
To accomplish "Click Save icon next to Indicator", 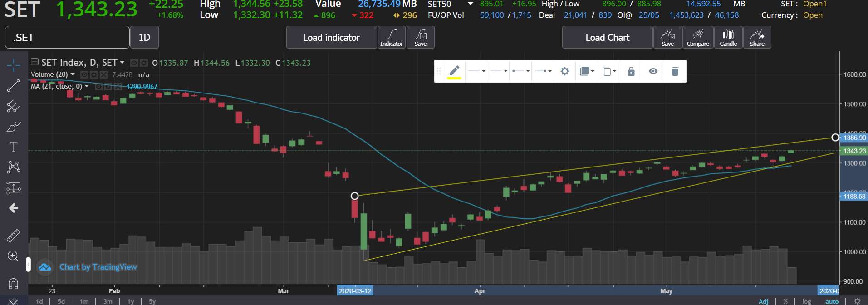I will (421, 37).
